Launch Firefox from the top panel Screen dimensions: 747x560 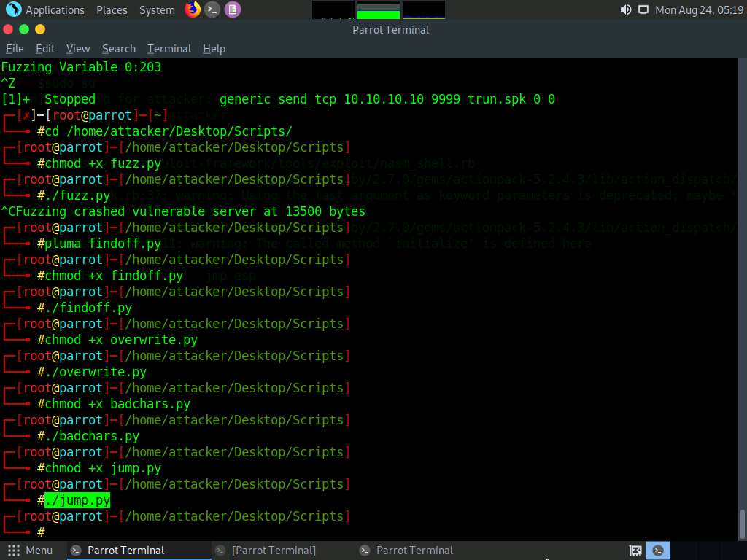(x=193, y=9)
